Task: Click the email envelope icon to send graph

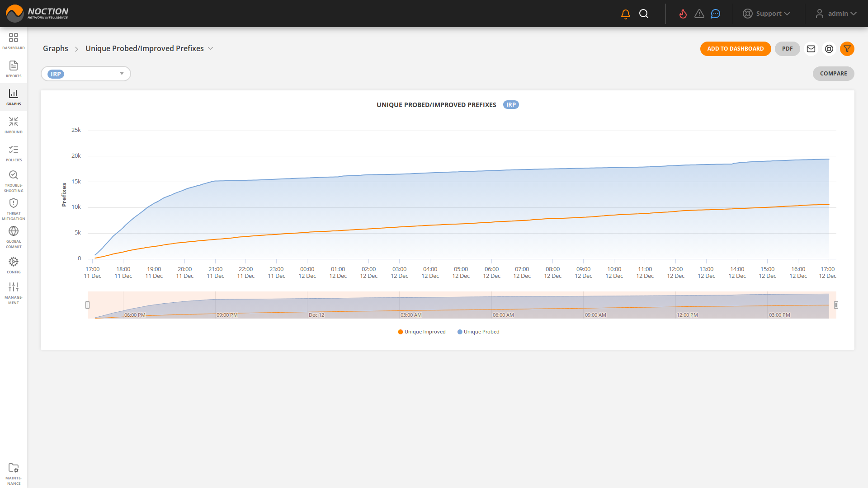Action: point(811,49)
